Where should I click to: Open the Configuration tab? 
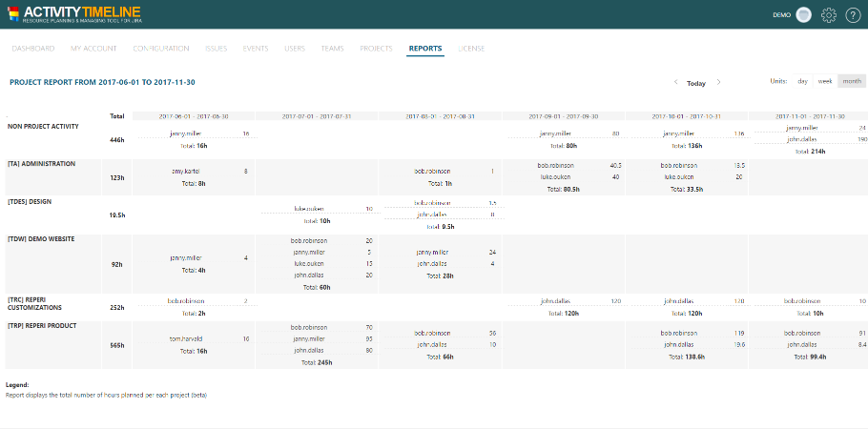point(160,48)
